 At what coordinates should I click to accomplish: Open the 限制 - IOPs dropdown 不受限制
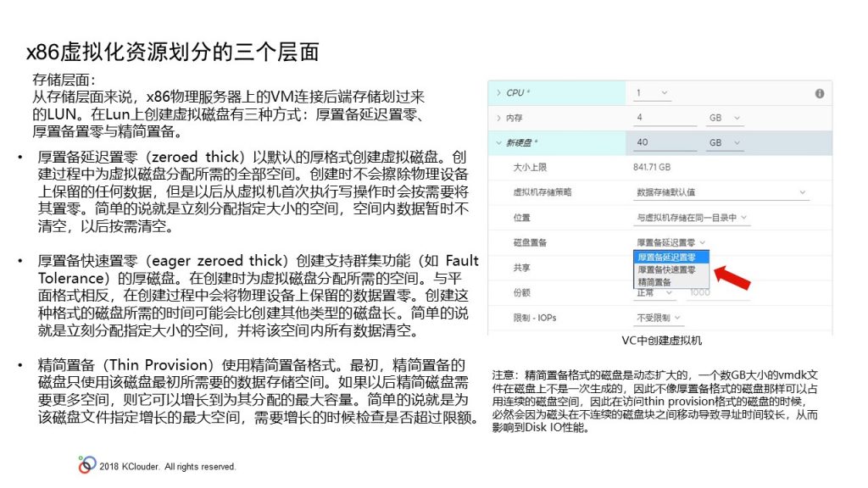coord(658,318)
